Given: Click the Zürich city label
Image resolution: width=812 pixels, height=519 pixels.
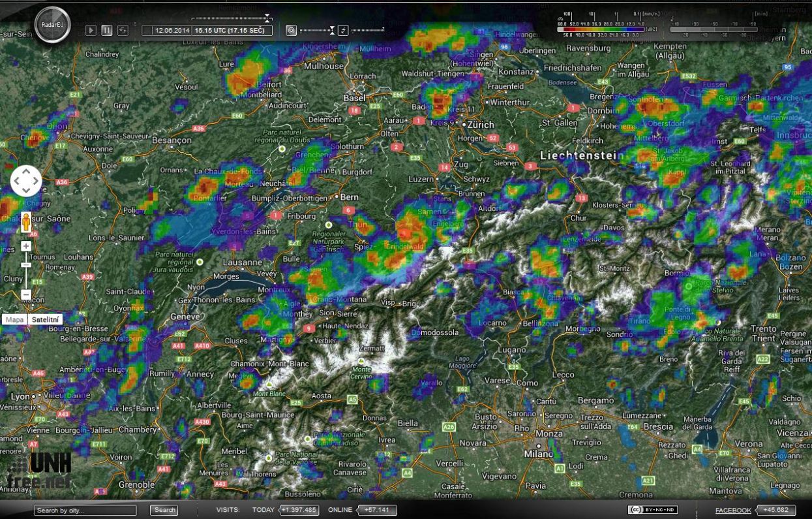Looking at the screenshot, I should [x=480, y=124].
